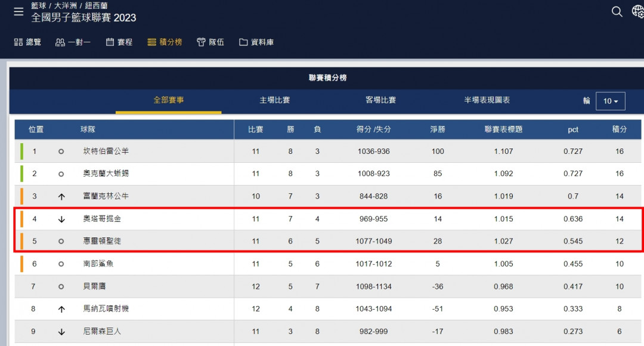Click the 0.636 pct value
Screen dimensions: 644x346
click(573, 219)
